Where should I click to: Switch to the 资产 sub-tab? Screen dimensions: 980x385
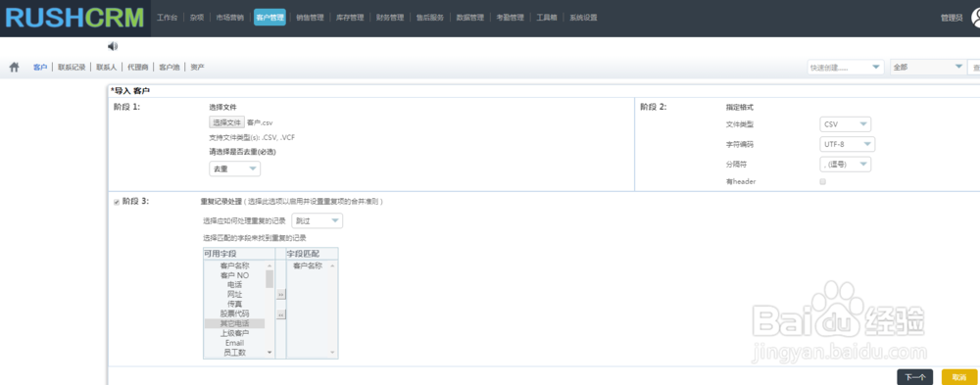pos(197,68)
